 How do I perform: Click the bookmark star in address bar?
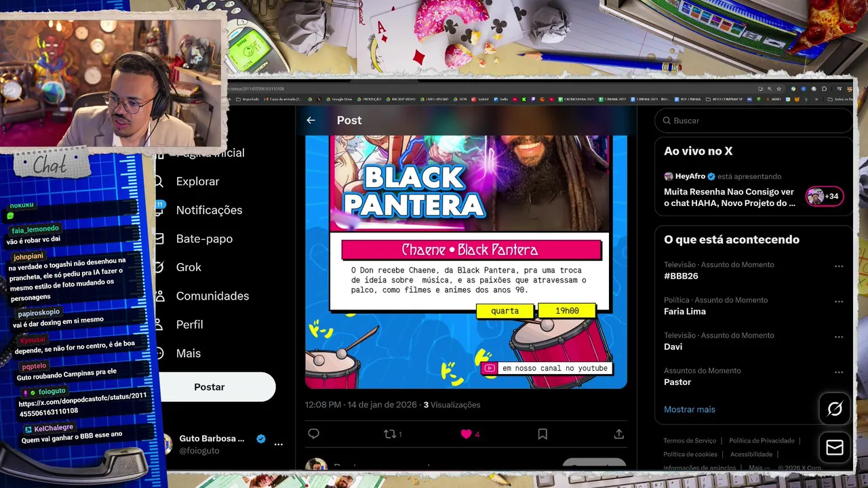click(779, 88)
